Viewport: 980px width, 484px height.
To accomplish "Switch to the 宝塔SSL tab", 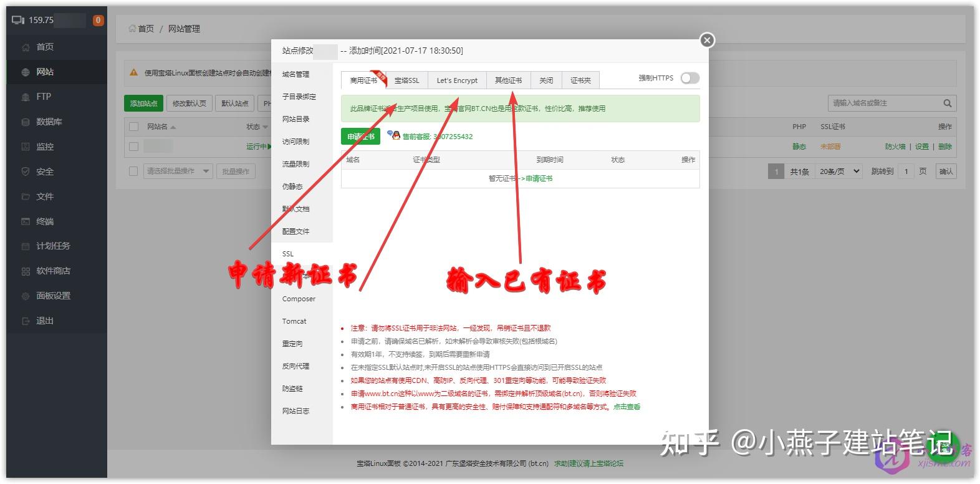I will pos(407,80).
